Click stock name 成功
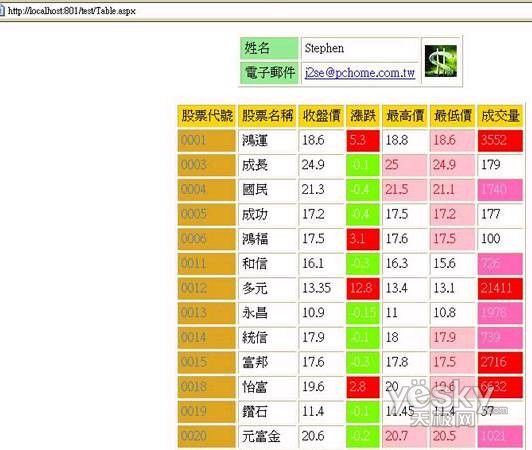This screenshot has width=532, height=450. click(x=255, y=214)
